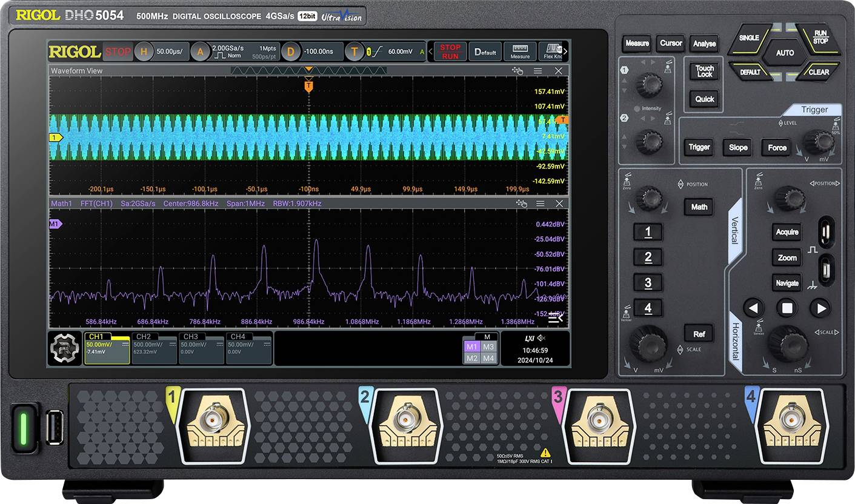This screenshot has height=504, width=855.
Task: Disable the M1 math trace
Action: pyautogui.click(x=473, y=345)
